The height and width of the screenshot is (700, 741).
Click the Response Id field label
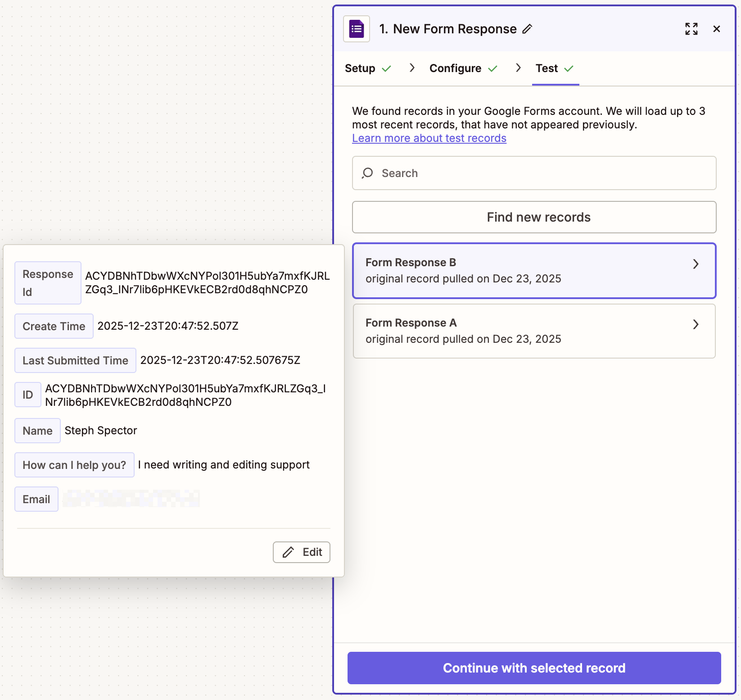click(x=48, y=282)
